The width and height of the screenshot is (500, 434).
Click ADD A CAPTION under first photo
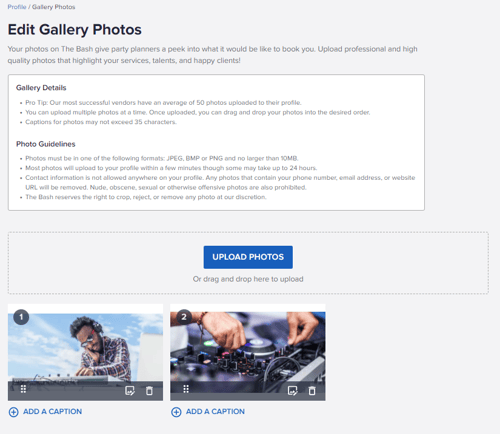[x=52, y=412]
